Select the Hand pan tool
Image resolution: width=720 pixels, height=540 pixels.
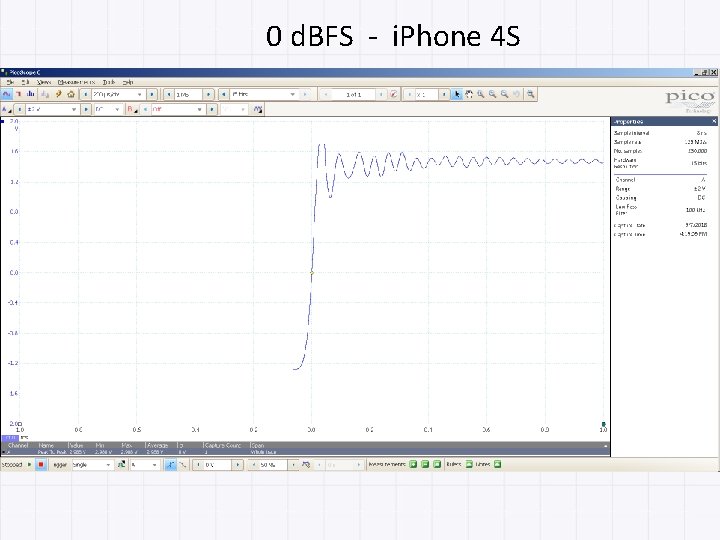469,94
